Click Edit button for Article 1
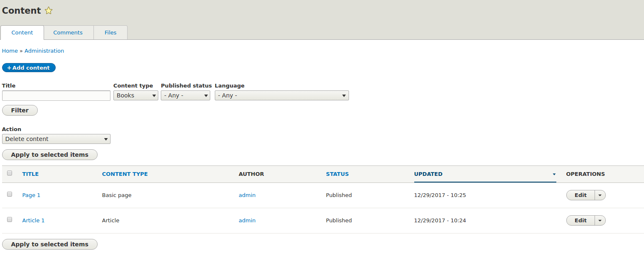The height and width of the screenshot is (270, 644). [x=580, y=221]
